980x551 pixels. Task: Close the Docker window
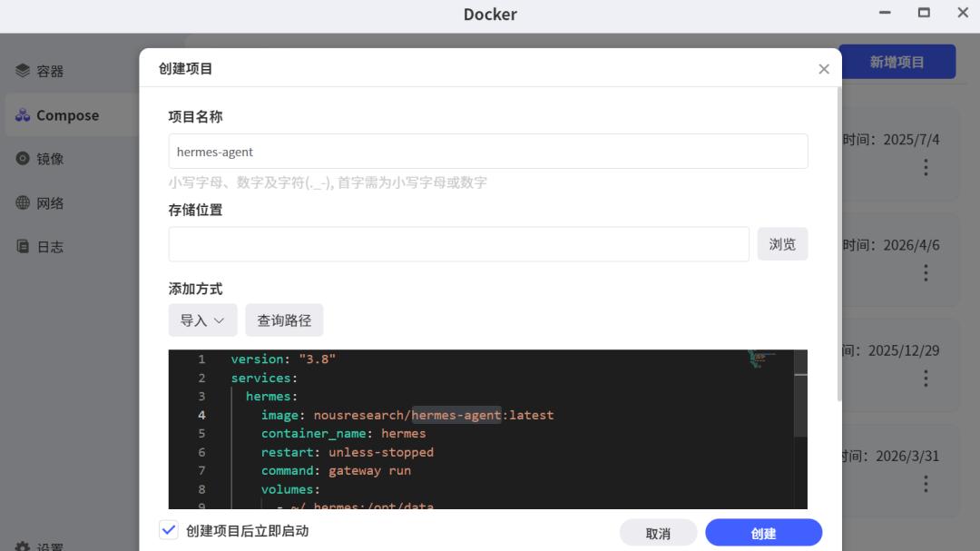(x=963, y=13)
